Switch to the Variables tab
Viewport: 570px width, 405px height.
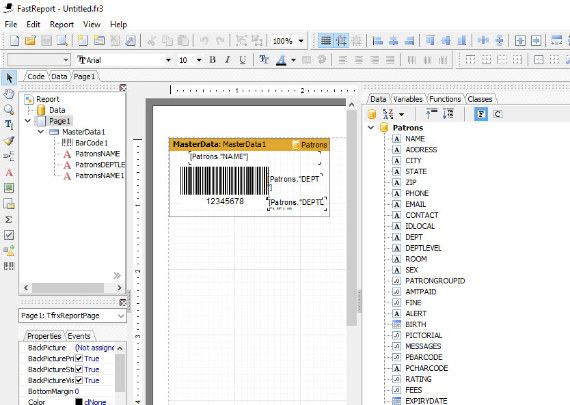coord(408,99)
